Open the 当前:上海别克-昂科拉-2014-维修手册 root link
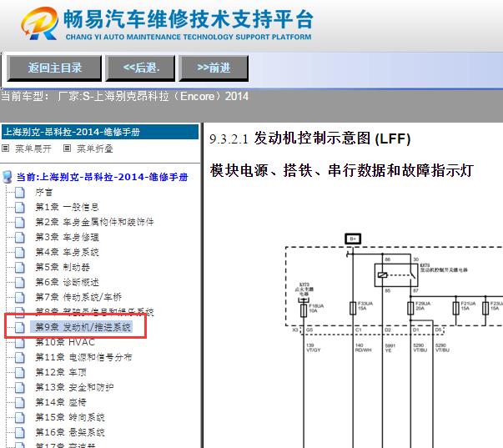The width and height of the screenshot is (503, 448). coord(102,177)
